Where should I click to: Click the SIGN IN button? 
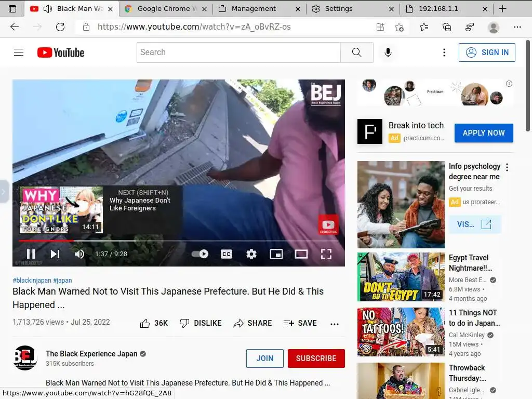click(487, 52)
